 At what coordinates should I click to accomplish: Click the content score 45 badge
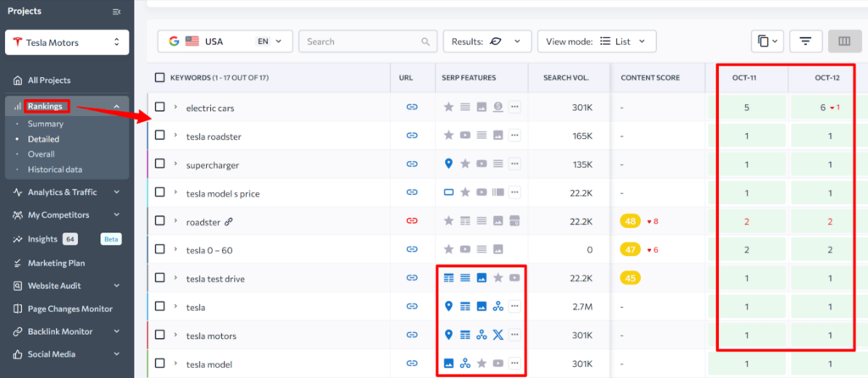(630, 278)
